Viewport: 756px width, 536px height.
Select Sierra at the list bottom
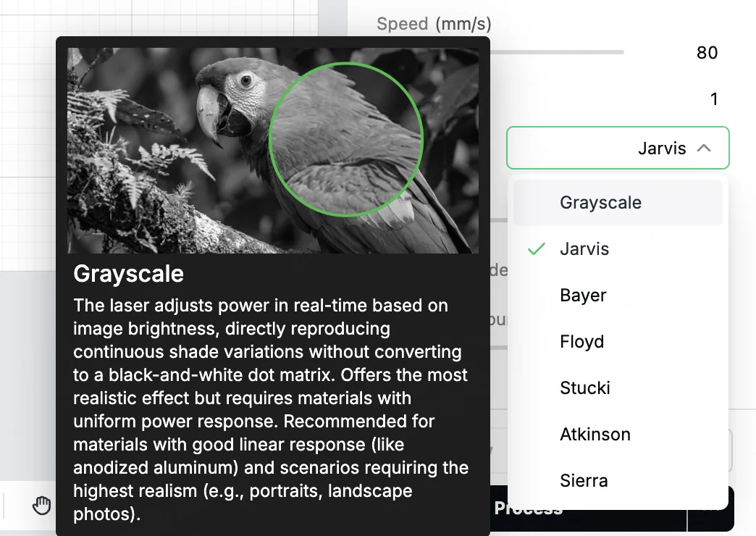point(618,480)
